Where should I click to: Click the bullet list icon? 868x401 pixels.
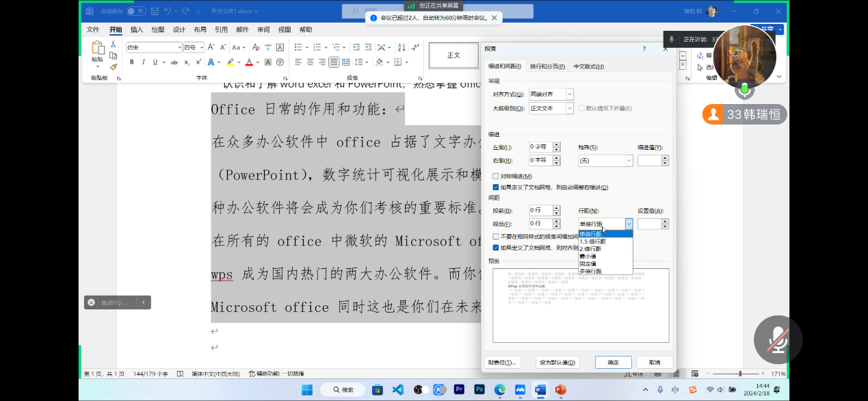(300, 47)
